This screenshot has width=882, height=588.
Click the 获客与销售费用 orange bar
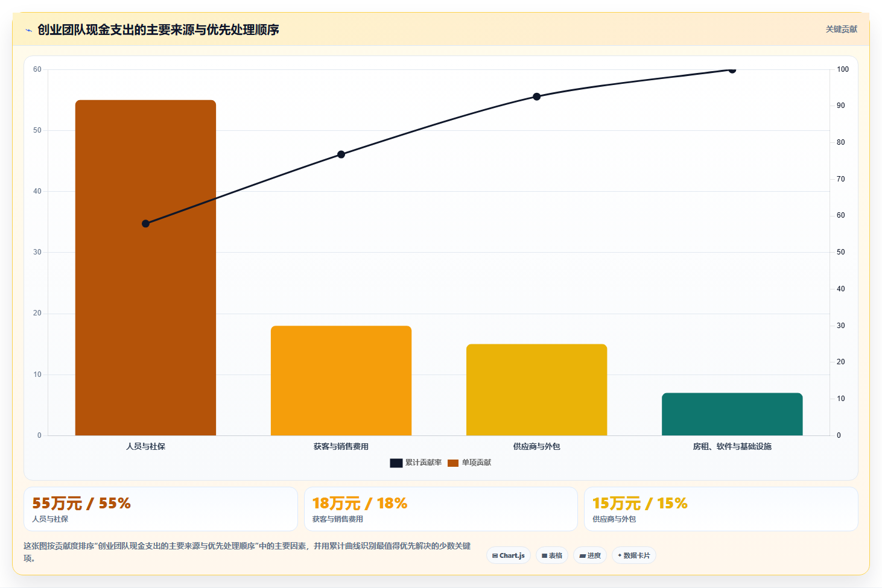point(341,381)
